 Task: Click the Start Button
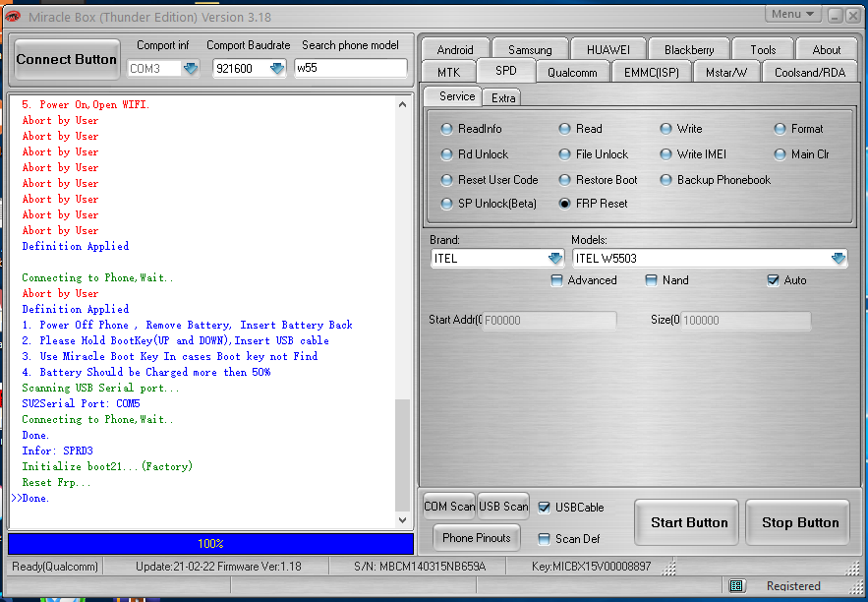686,522
